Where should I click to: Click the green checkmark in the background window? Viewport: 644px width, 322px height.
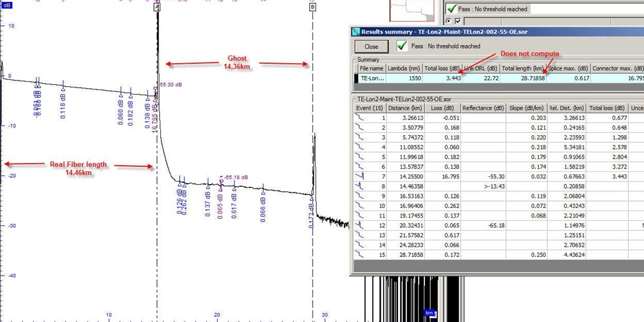click(x=452, y=8)
